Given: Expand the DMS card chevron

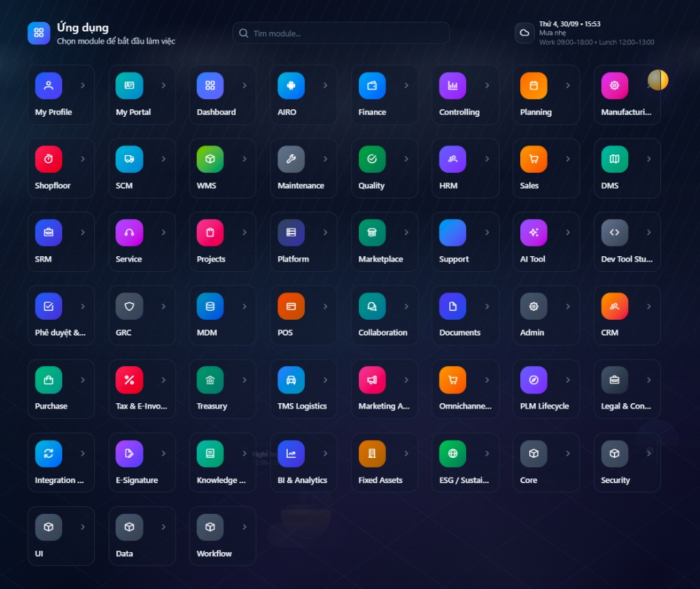Looking at the screenshot, I should [x=649, y=159].
